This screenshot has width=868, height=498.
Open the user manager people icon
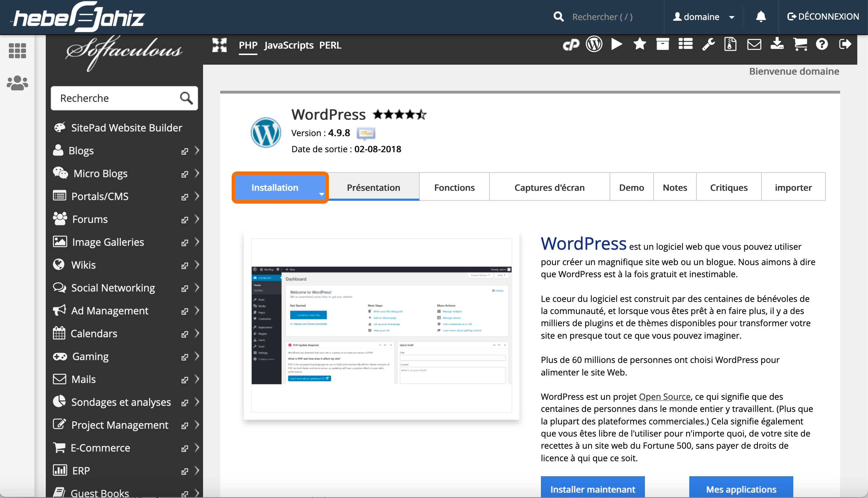pos(17,83)
